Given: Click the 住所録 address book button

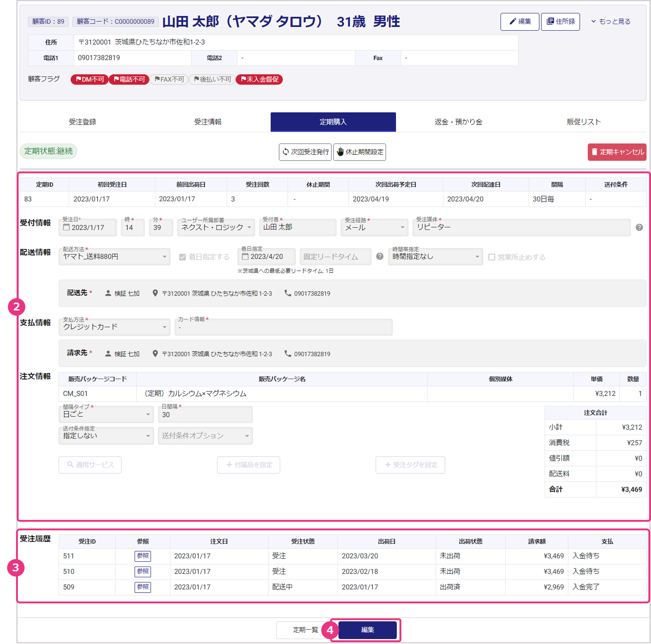Looking at the screenshot, I should click(560, 22).
